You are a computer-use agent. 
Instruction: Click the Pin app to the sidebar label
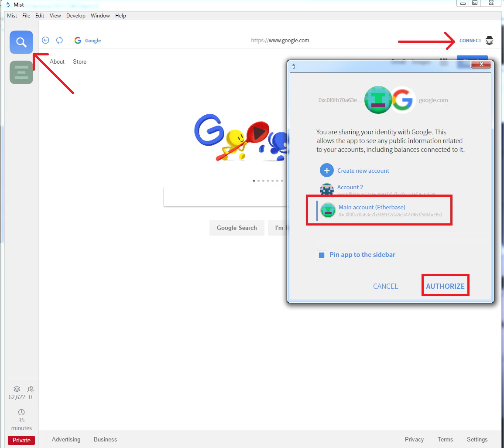[x=362, y=254]
